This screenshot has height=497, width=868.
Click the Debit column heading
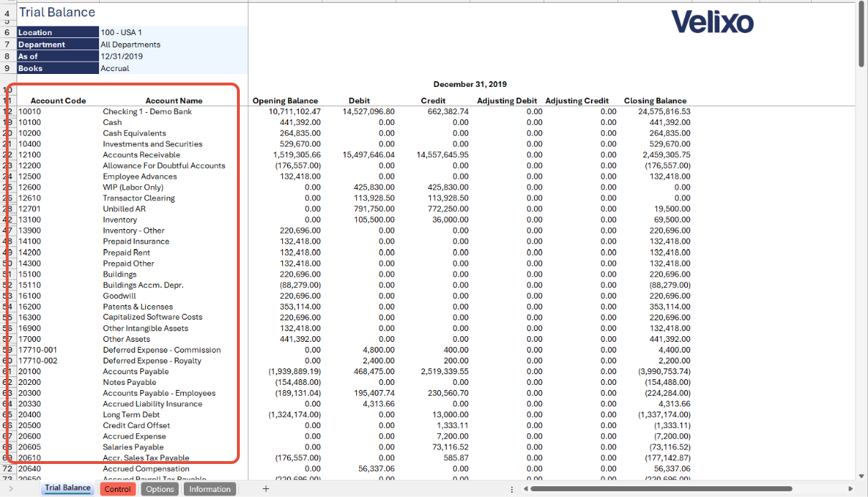point(360,101)
